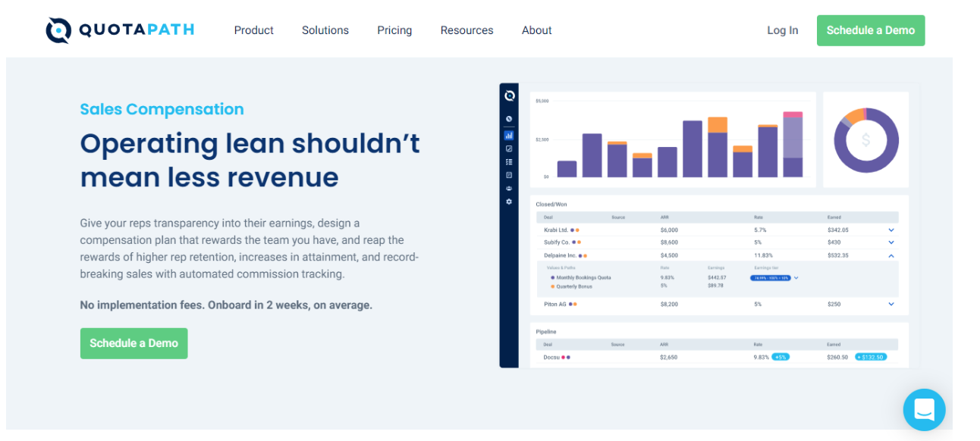Click the $342.05 earned value
This screenshot has width=980, height=441.
[838, 230]
